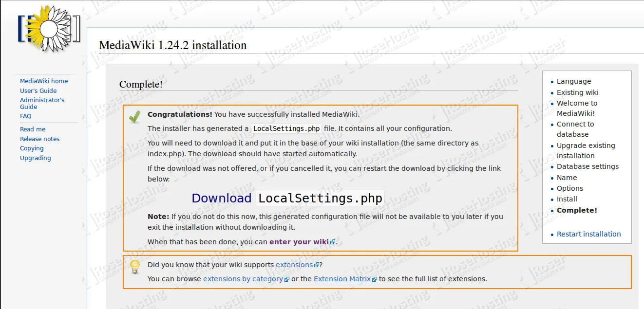
Task: Open the MediaWiki home sidebar link
Action: pos(43,81)
